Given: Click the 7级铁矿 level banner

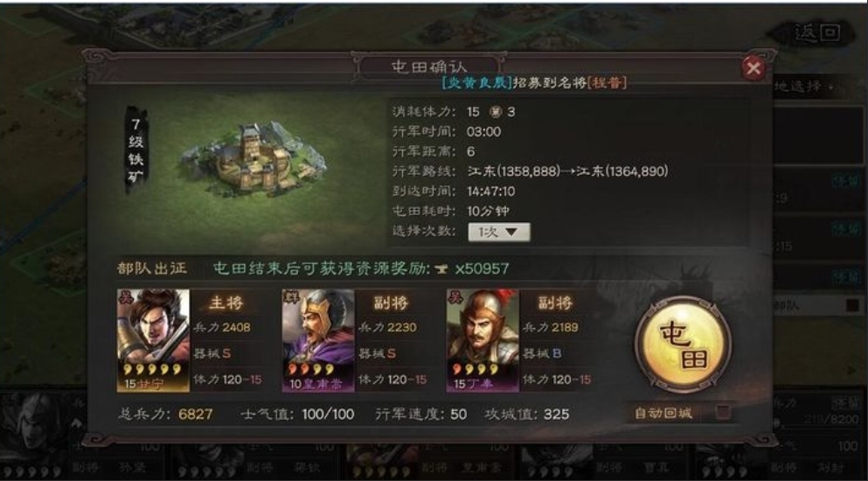Looking at the screenshot, I should coord(135,150).
